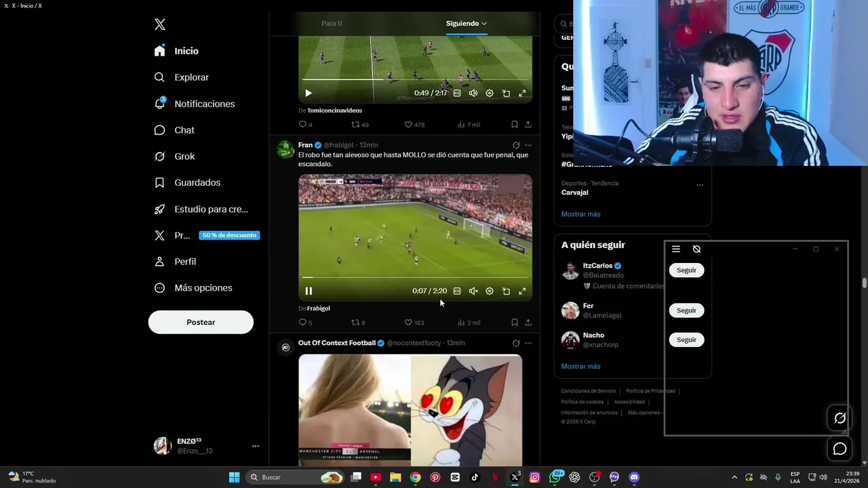Viewport: 868px width, 488px height.
Task: Open Estudio para creadores in sidebar
Action: [201, 209]
